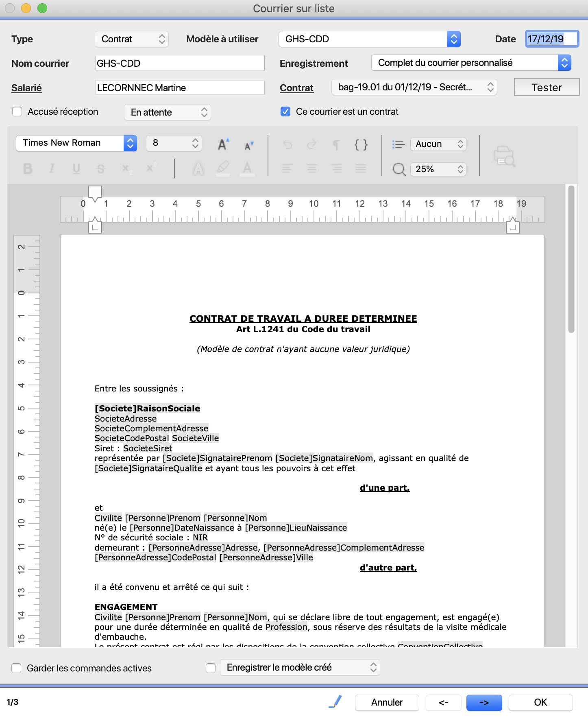Screen dimensions: 588x717
Task: Click the bullet list icon
Action: (398, 144)
